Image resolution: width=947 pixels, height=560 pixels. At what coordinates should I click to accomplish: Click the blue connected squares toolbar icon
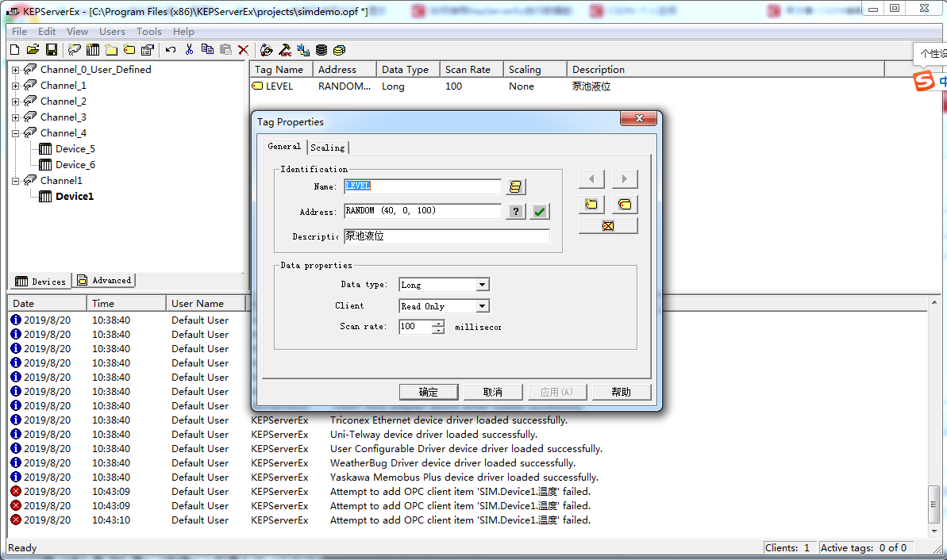pyautogui.click(x=303, y=50)
